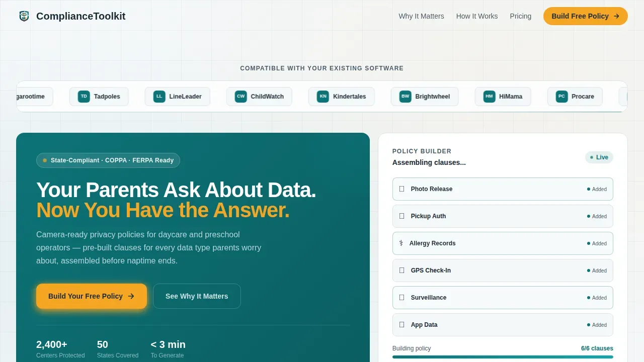Click the Assembling clauses... status text

(x=429, y=162)
